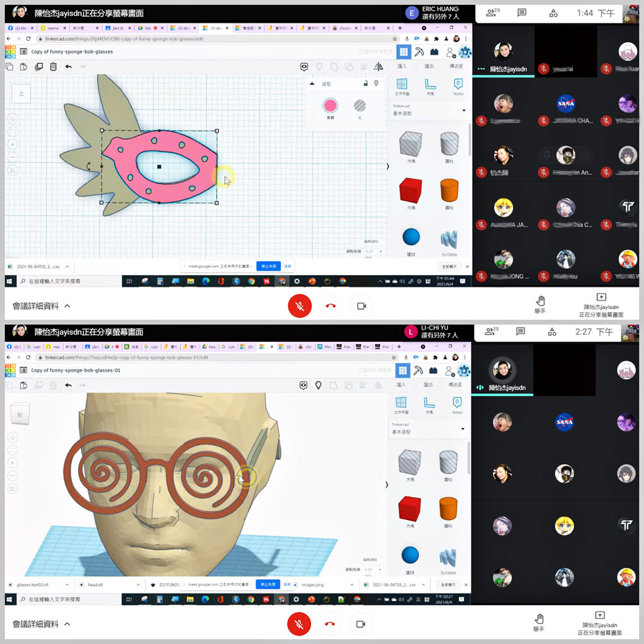The height and width of the screenshot is (644, 644).
Task: Click Show All eye icon in 1:44 Tinkercad toolbar
Action: 304,66
